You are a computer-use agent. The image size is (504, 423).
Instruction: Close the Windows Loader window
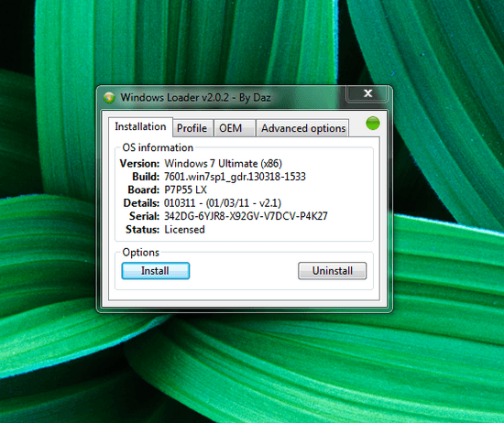[367, 93]
